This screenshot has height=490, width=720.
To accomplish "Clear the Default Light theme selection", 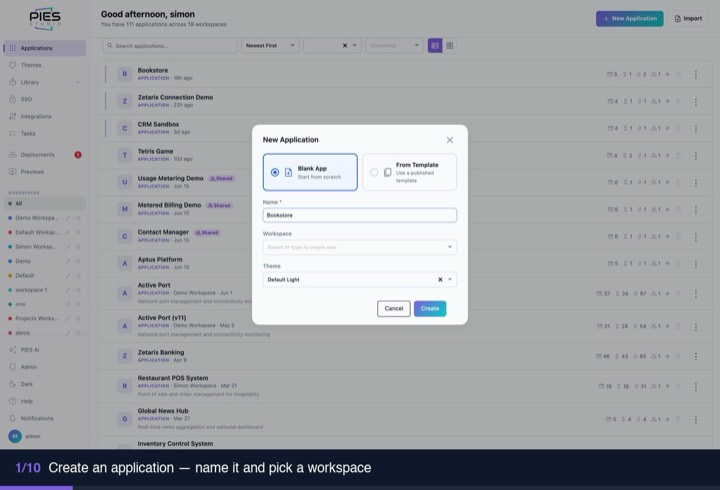I will click(x=440, y=279).
